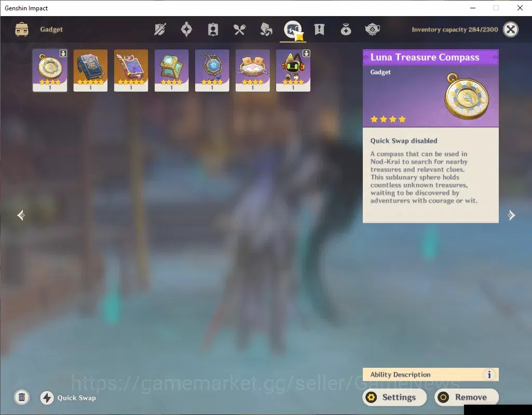Close the inventory with the X icon

511,30
